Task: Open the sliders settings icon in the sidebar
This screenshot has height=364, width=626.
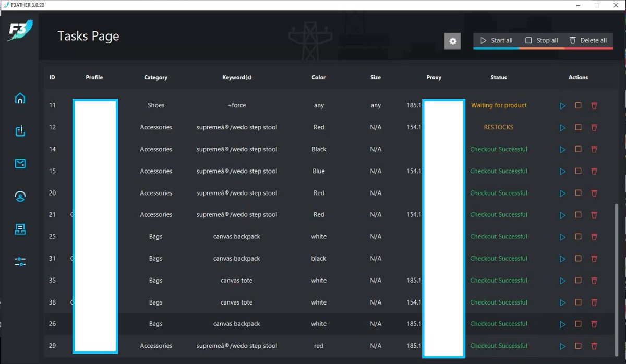Action: click(20, 262)
